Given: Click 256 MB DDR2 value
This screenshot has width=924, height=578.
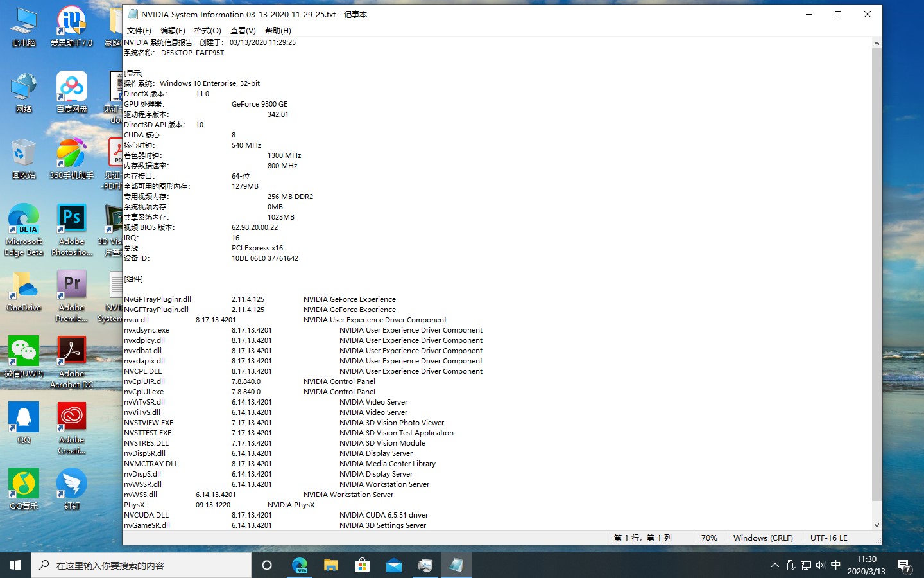Looking at the screenshot, I should point(290,197).
